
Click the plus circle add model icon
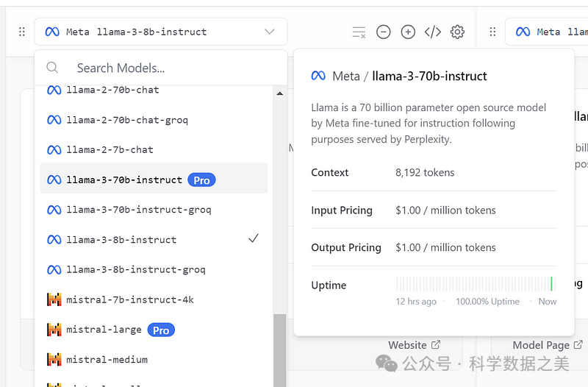[x=408, y=32]
